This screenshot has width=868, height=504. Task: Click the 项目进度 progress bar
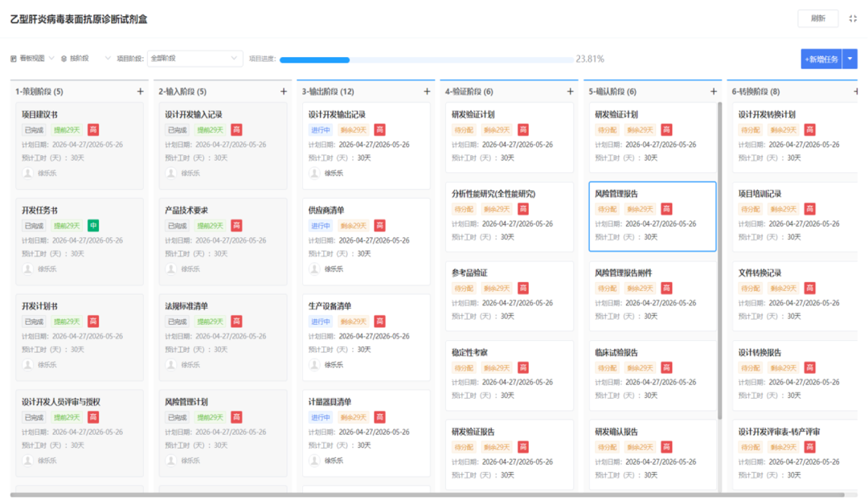(x=426, y=59)
